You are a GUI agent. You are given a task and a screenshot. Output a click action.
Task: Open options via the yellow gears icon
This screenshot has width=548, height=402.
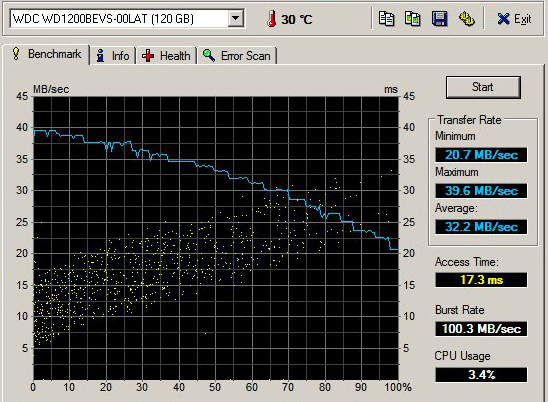466,19
